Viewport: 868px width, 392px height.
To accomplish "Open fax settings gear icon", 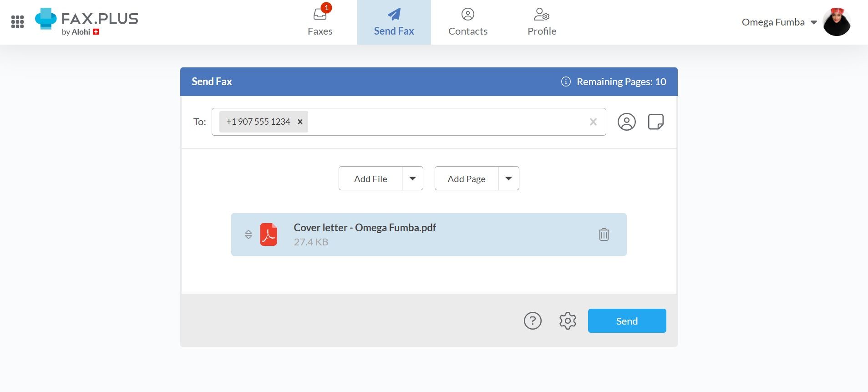I will point(568,321).
